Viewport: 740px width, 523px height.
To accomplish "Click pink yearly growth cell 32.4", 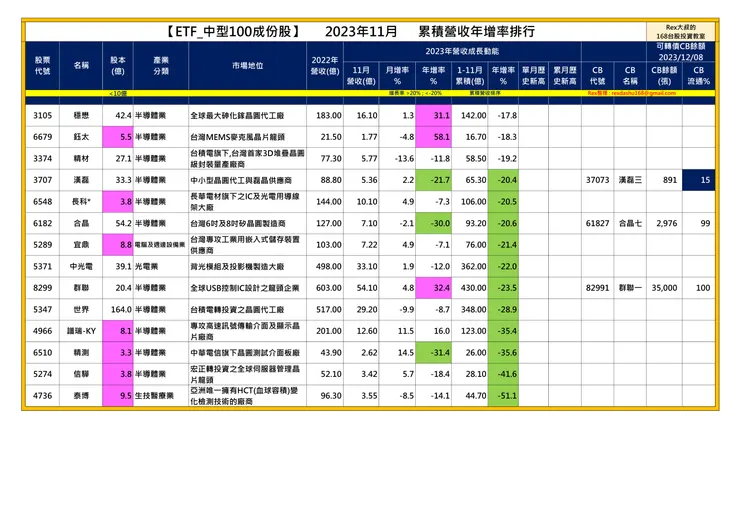I will [433, 287].
